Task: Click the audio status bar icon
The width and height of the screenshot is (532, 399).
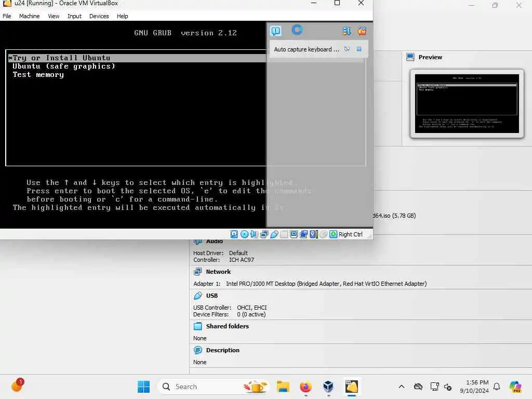Action: click(x=254, y=234)
